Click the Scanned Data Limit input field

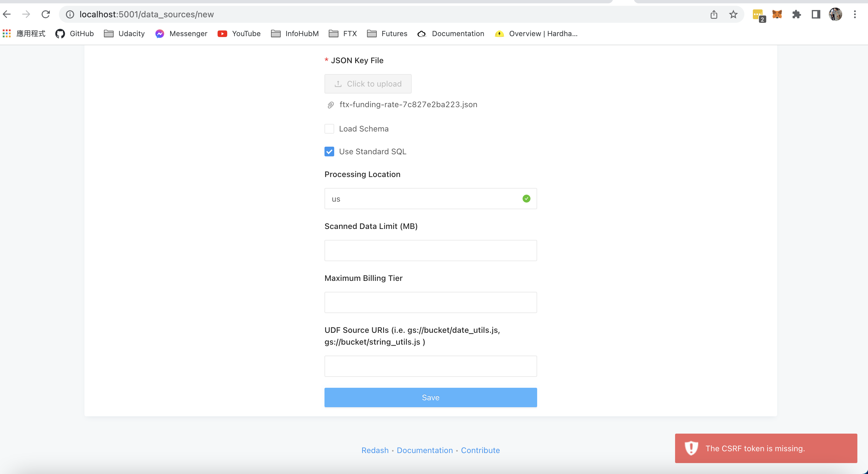430,250
